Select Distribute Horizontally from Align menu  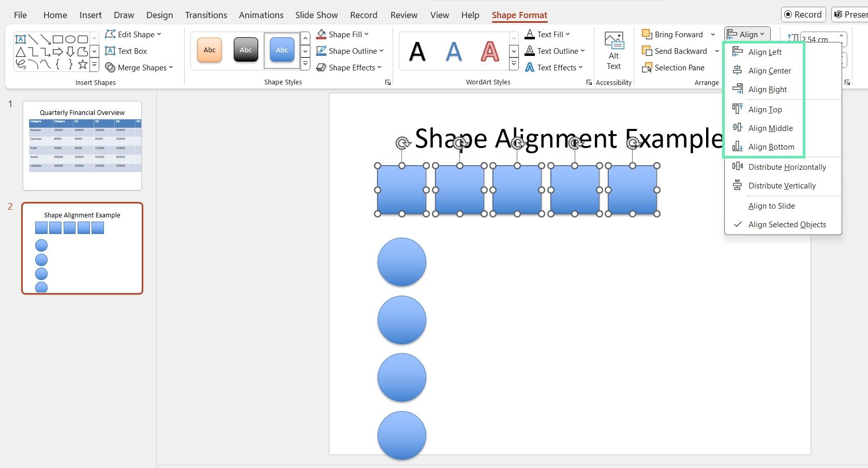tap(787, 167)
